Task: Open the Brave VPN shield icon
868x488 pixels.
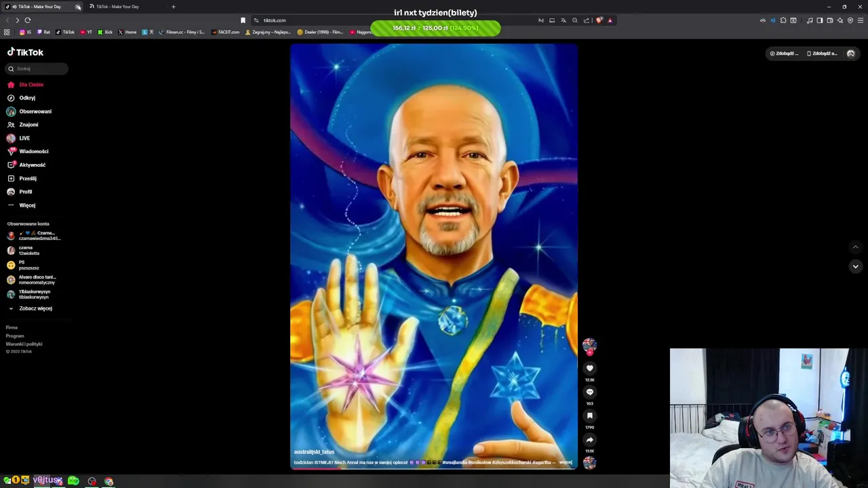Action: click(x=850, y=20)
